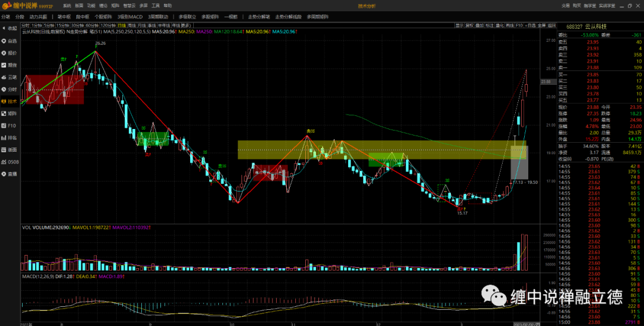Open 矩阵 matrix in sidebar
Viewport: 644px width, 326px height.
click(x=10, y=113)
